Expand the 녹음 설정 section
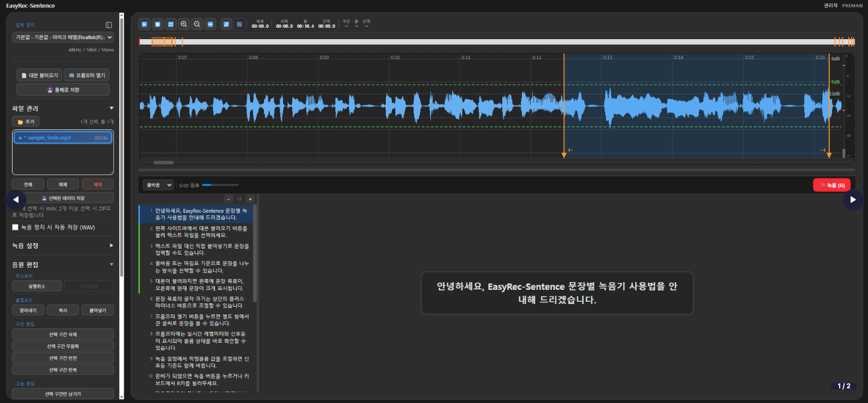The image size is (868, 403). 63,246
